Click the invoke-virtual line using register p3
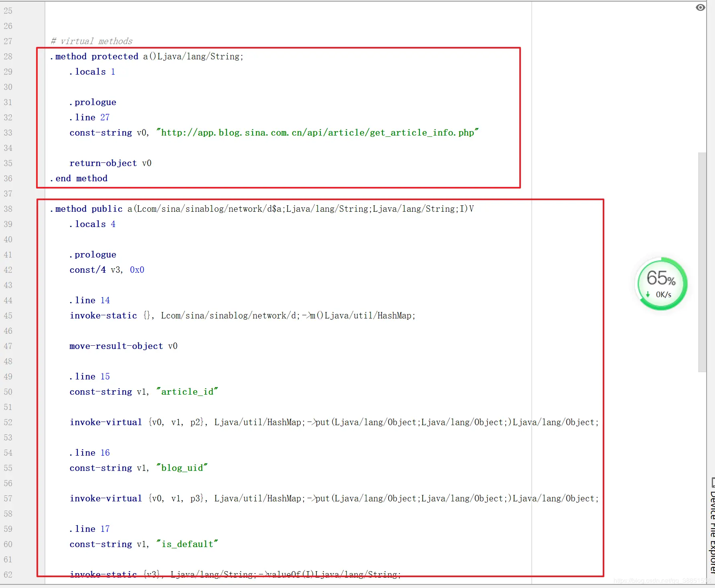 click(334, 499)
